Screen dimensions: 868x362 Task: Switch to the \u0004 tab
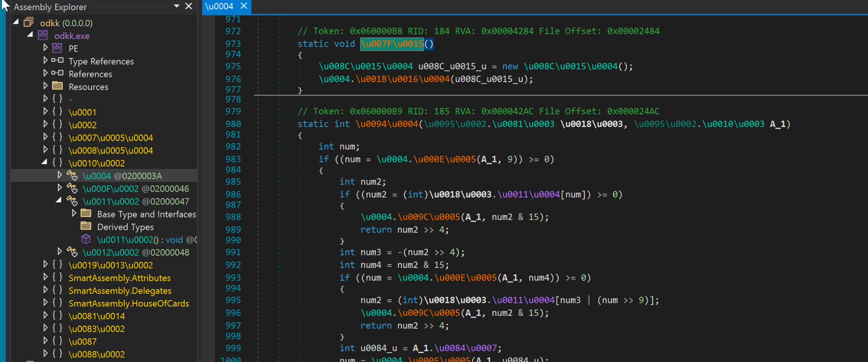pyautogui.click(x=220, y=7)
